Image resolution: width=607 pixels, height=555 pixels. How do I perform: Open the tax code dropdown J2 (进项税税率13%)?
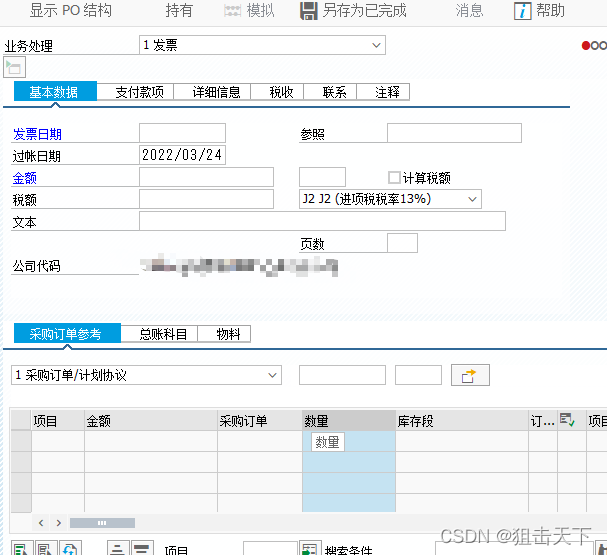[x=390, y=199]
